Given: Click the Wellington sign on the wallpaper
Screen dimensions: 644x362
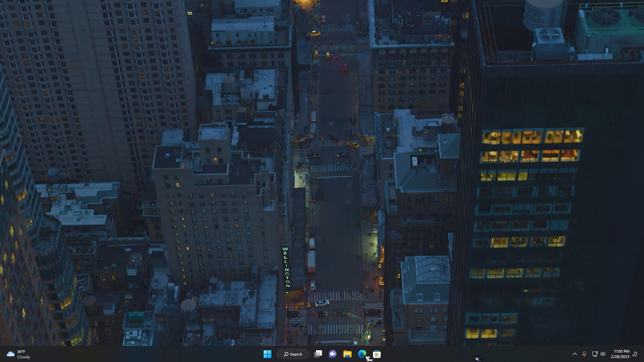Looking at the screenshot, I should pos(286,267).
